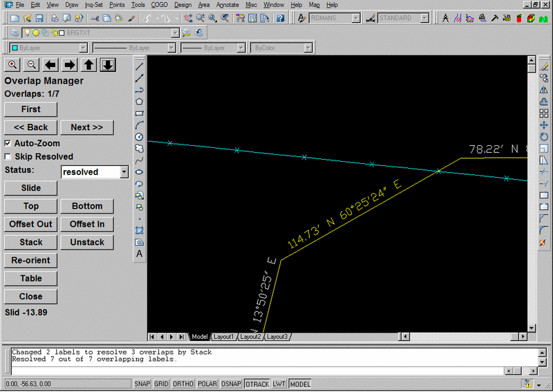Click the Table button

click(30, 279)
